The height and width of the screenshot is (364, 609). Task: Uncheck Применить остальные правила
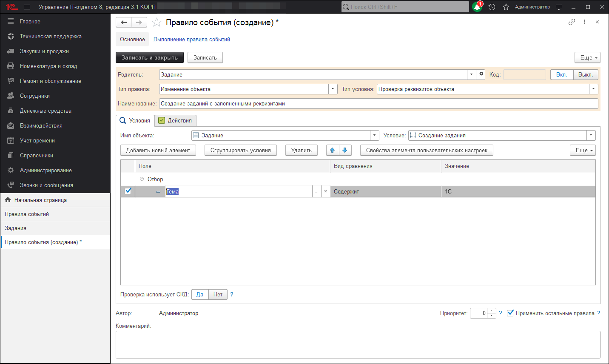[x=510, y=313]
